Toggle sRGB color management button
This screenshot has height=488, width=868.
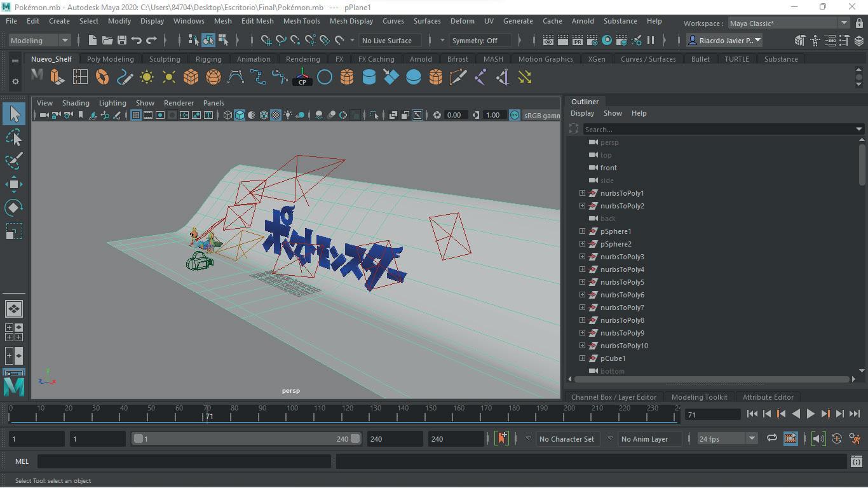pyautogui.click(x=515, y=115)
